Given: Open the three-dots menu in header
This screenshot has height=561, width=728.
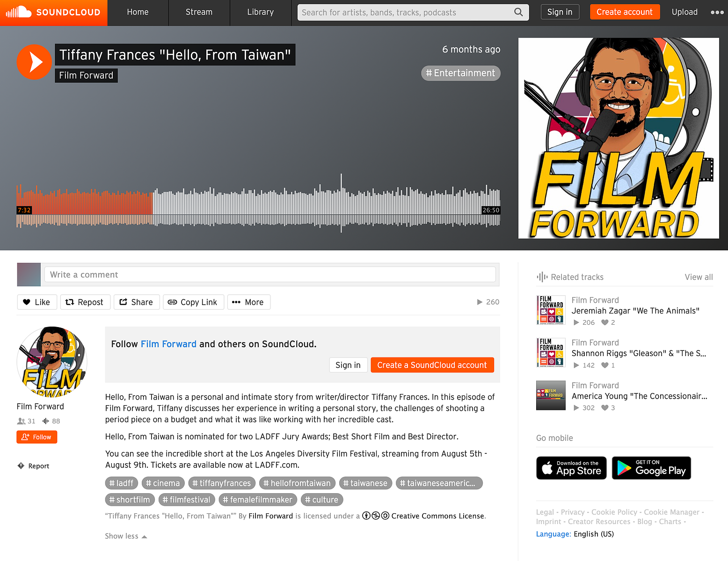Looking at the screenshot, I should coord(717,12).
